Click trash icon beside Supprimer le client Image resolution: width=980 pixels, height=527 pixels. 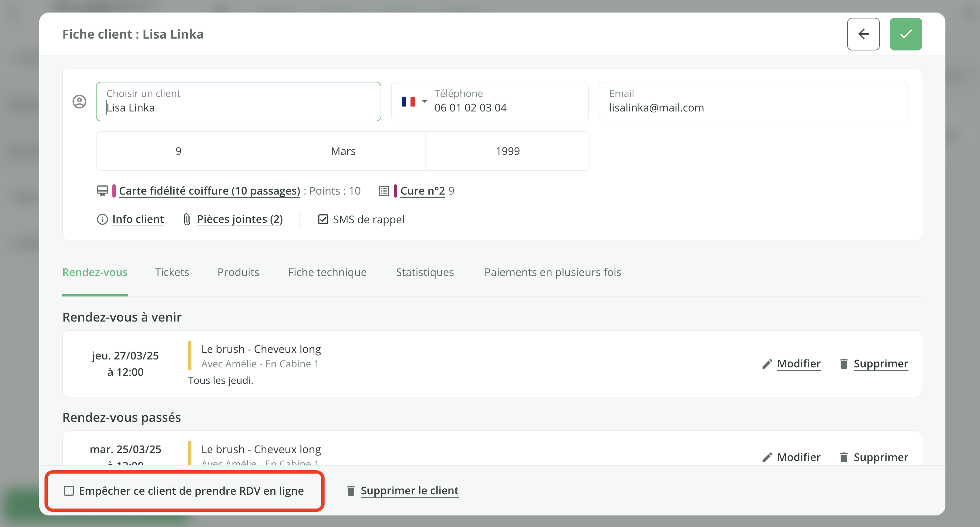click(x=350, y=490)
